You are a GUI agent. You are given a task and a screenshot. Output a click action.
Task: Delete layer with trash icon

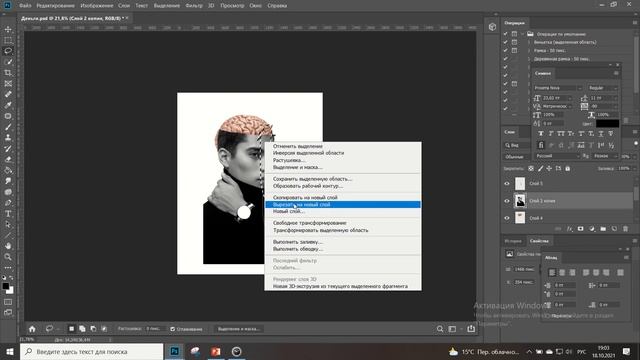point(625,229)
